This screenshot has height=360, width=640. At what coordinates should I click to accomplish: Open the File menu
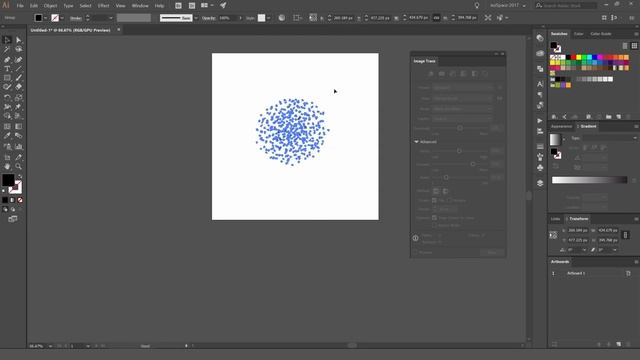[20, 6]
